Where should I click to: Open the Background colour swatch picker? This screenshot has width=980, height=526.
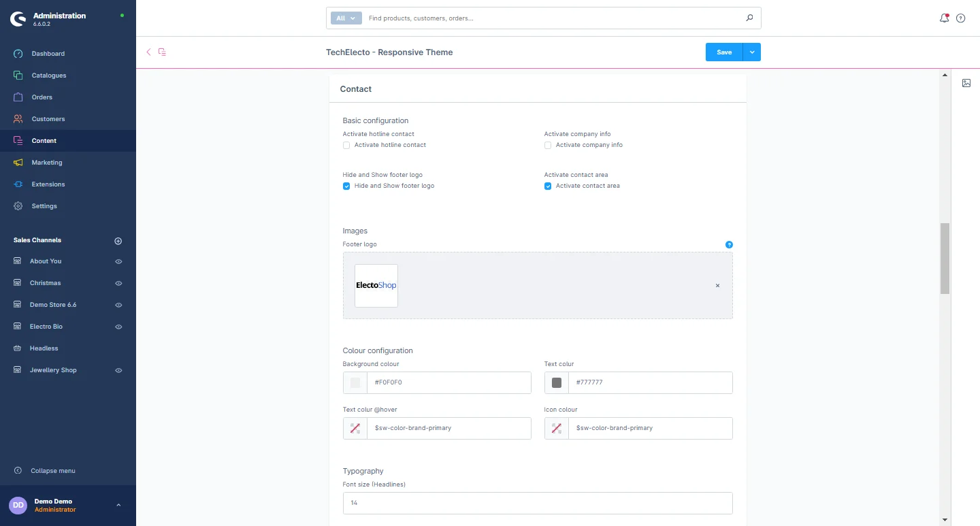pyautogui.click(x=355, y=382)
